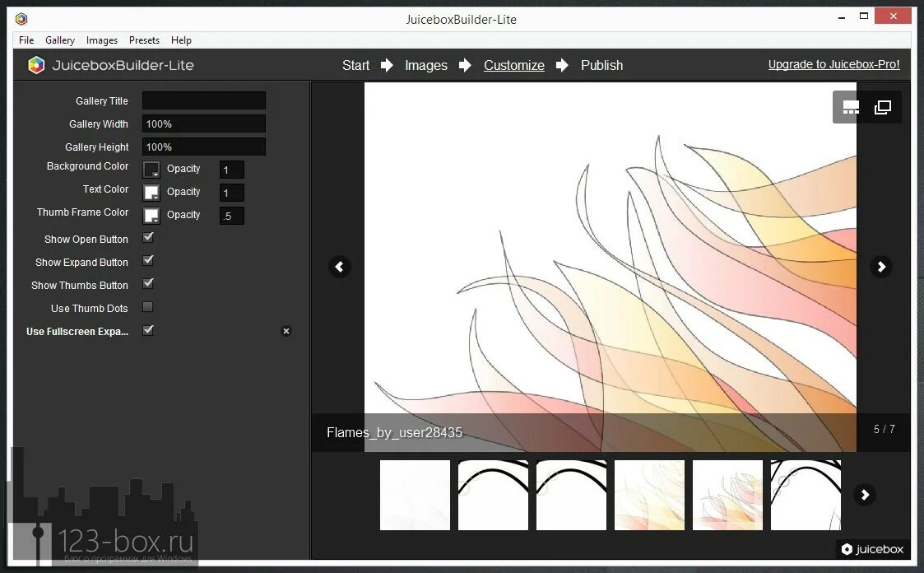The image size is (924, 573).
Task: Open the Gallery menu
Action: pyautogui.click(x=60, y=40)
